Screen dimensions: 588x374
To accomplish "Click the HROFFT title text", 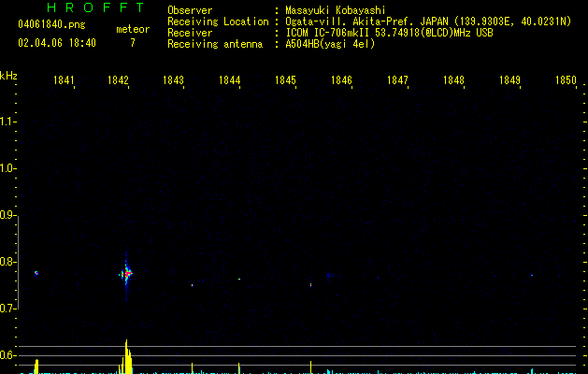I will click(x=96, y=7).
